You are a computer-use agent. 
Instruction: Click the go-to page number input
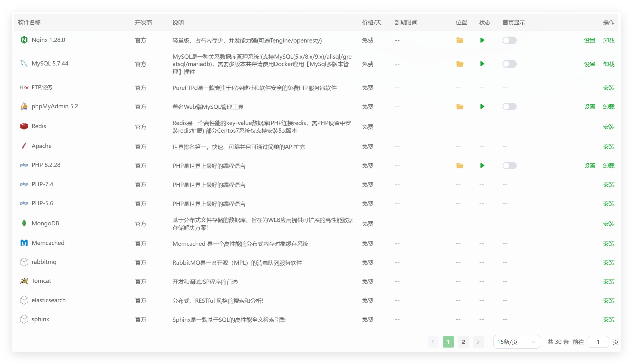(x=598, y=342)
